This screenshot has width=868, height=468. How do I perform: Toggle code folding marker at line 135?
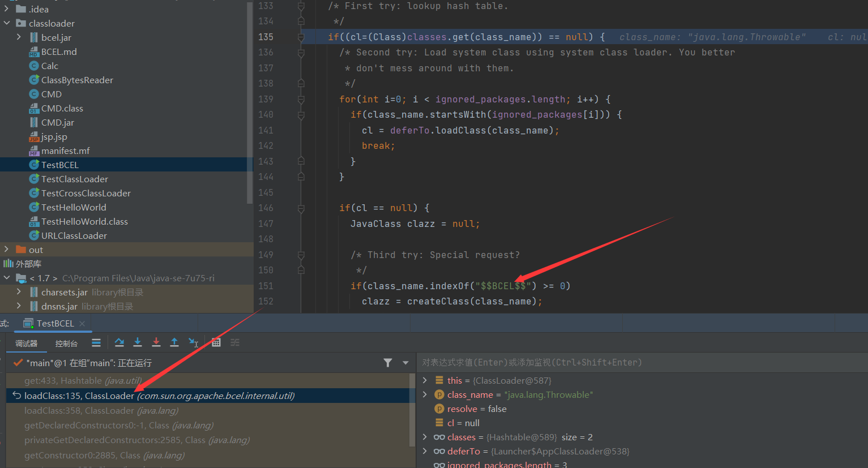coord(301,37)
